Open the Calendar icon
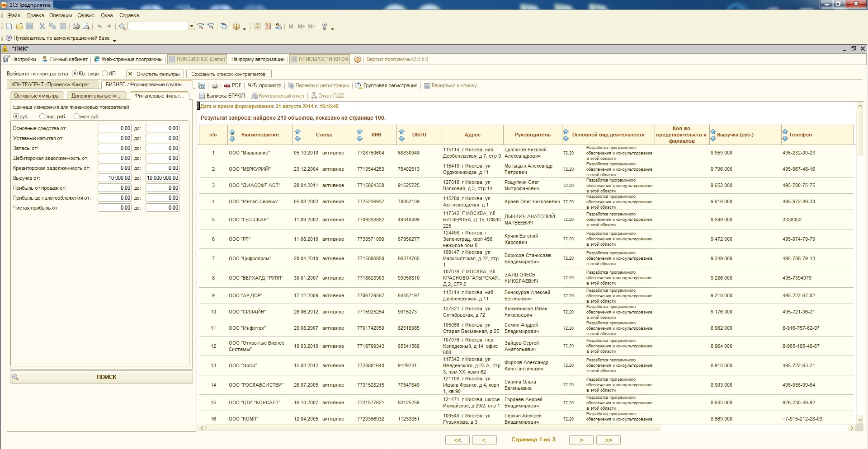The width and height of the screenshot is (868, 449). [x=268, y=27]
